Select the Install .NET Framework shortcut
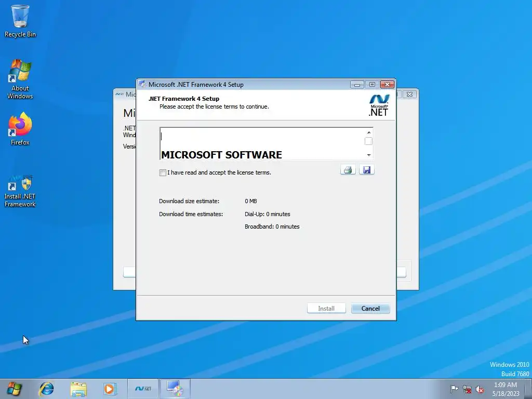 pos(20,191)
